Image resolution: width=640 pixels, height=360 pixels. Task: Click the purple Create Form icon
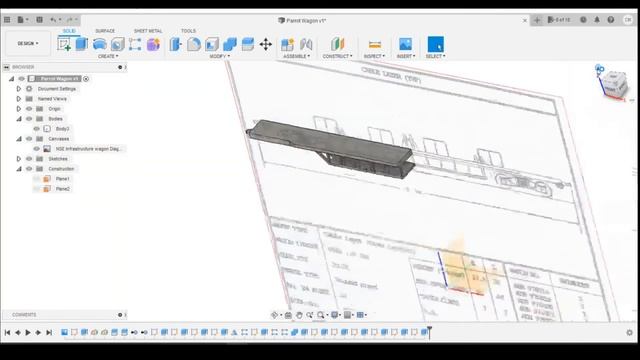153,44
